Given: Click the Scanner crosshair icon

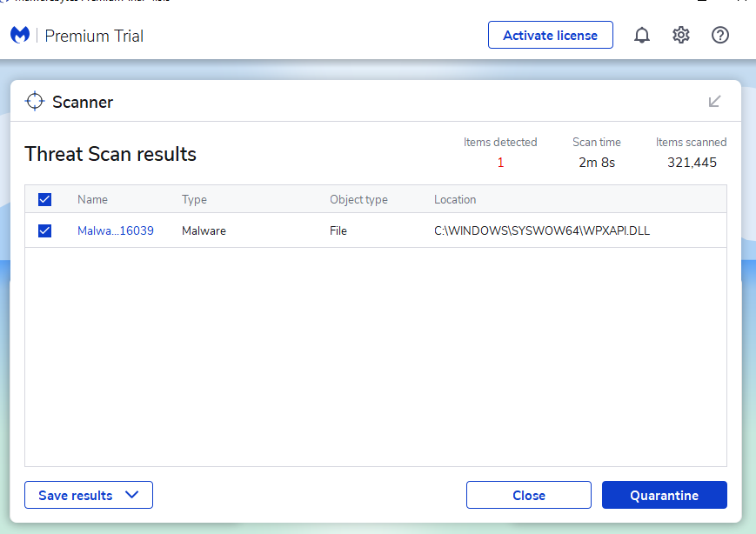Looking at the screenshot, I should pos(35,101).
